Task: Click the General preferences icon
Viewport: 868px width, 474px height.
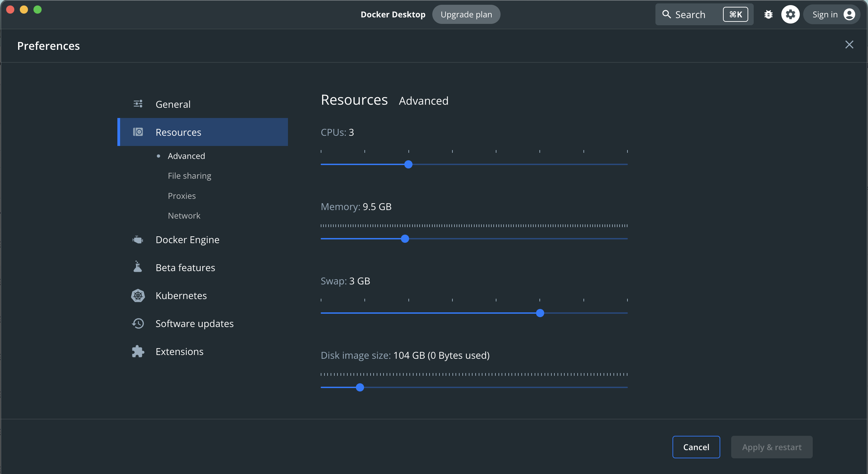Action: click(x=138, y=104)
